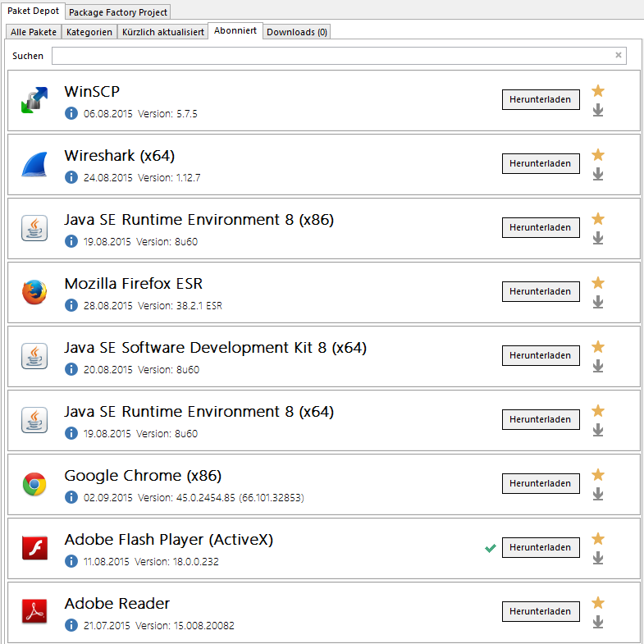Click download arrow for Java Runtime 8 (x86)
The width and height of the screenshot is (644, 644).
coord(598,238)
